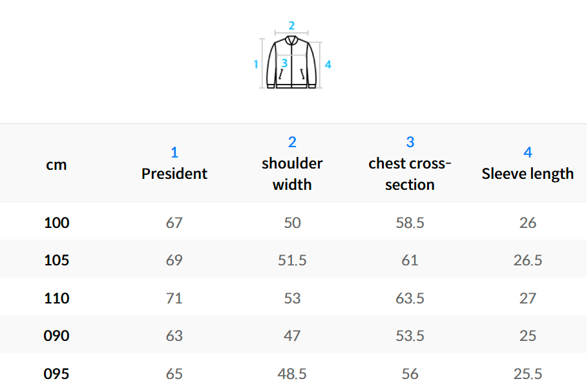Select the size 090 row label

click(56, 336)
